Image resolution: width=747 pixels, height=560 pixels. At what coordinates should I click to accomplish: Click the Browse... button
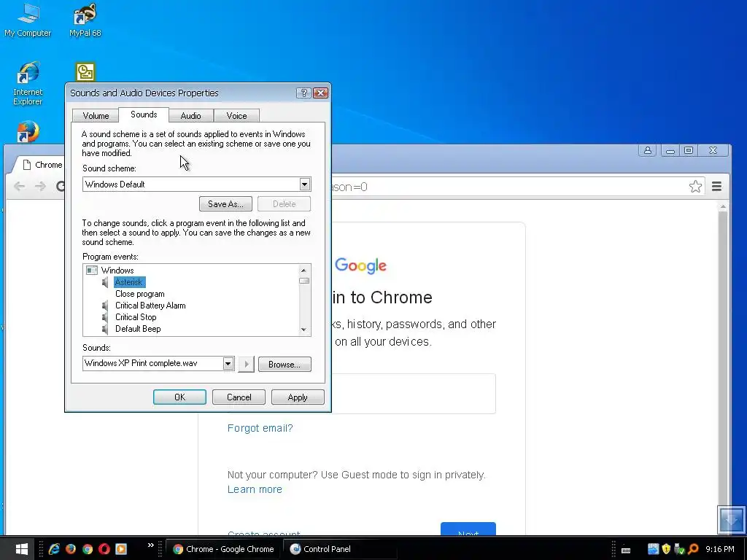click(x=285, y=365)
